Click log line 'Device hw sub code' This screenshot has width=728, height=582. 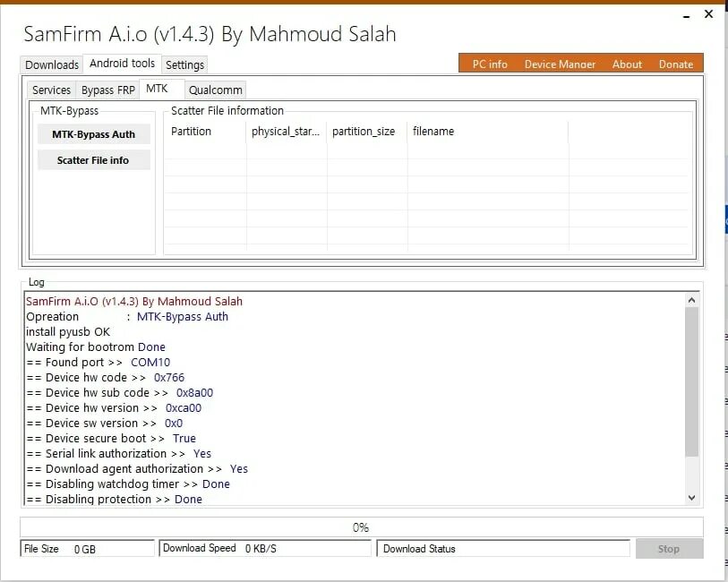[120, 393]
